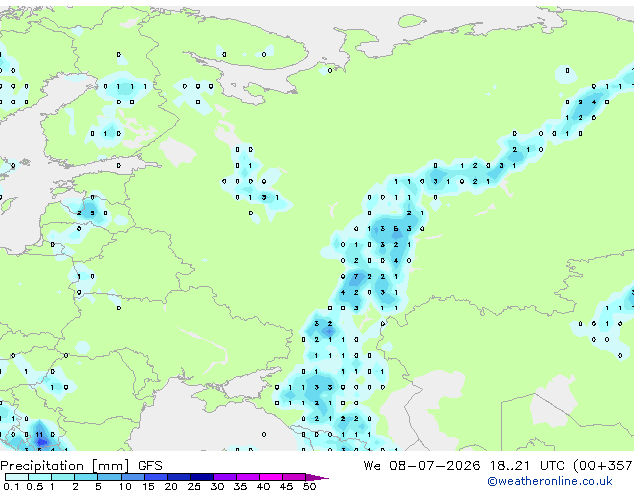Viewport: 634px width, 490px height.
Task: Click the 25–30 mm navy legend swatch
Action: point(202,477)
